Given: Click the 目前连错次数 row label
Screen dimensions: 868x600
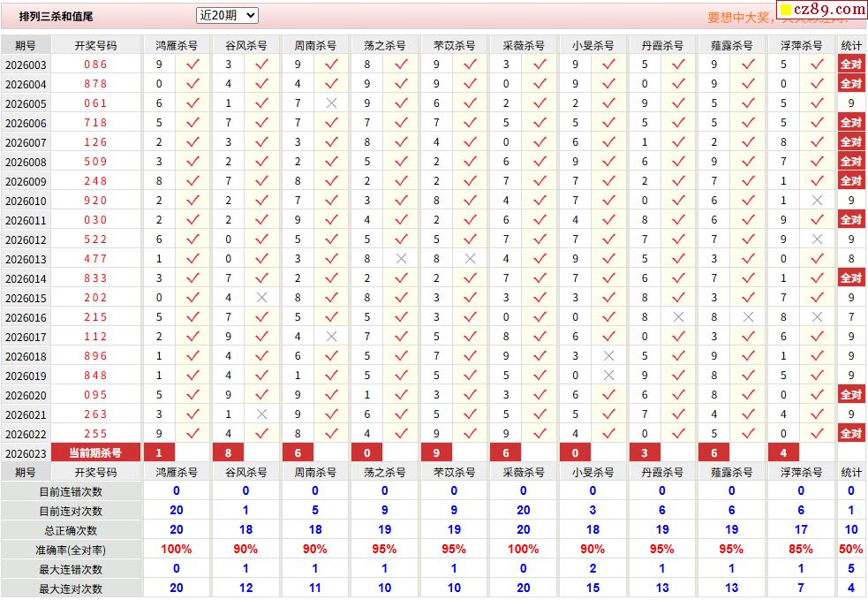Looking at the screenshot, I should click(71, 491).
